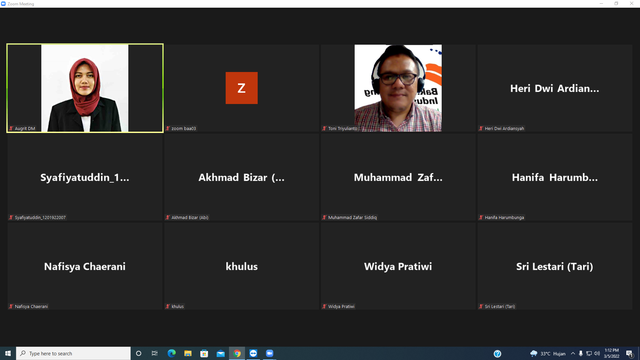The image size is (640, 360).
Task: Open the help question-mark tray icon
Action: click(x=497, y=354)
